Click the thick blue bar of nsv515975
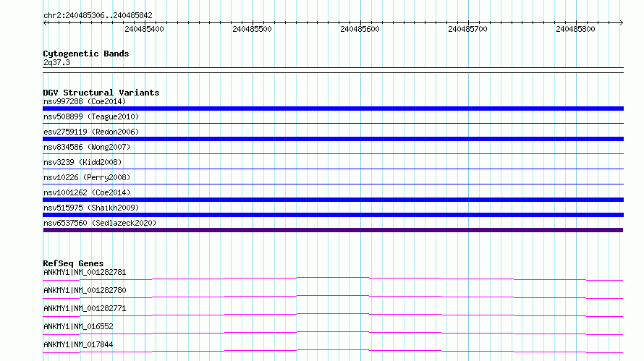The width and height of the screenshot is (644, 361). [333, 215]
